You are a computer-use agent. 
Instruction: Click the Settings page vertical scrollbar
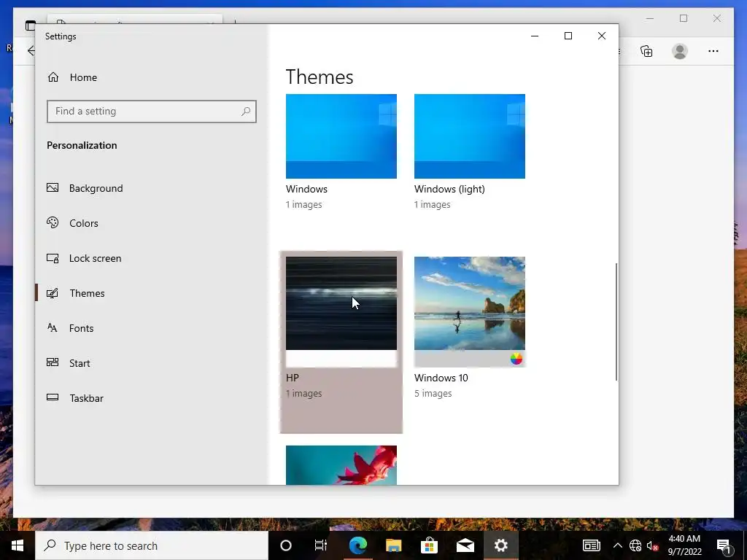point(616,322)
